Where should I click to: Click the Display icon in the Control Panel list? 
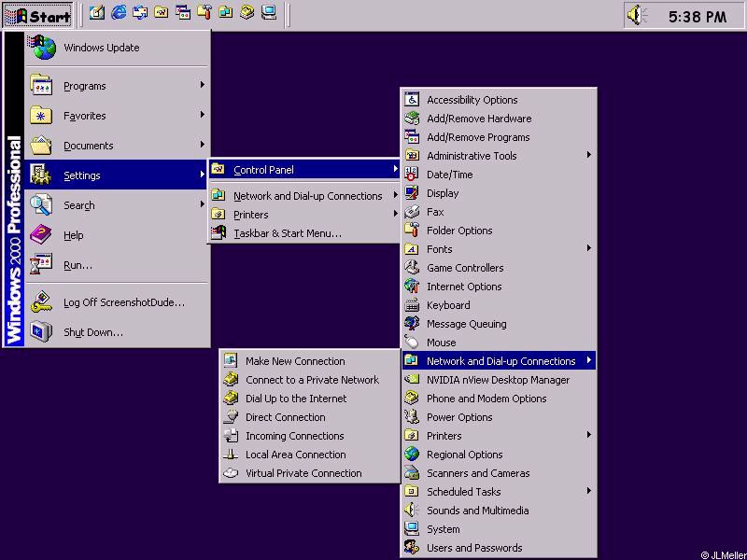coord(412,193)
